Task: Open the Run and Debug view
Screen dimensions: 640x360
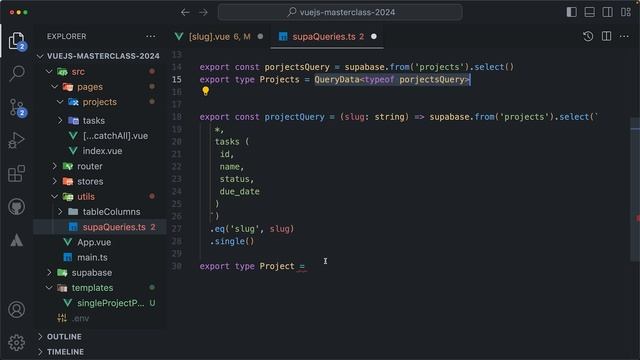Action: pos(17,140)
